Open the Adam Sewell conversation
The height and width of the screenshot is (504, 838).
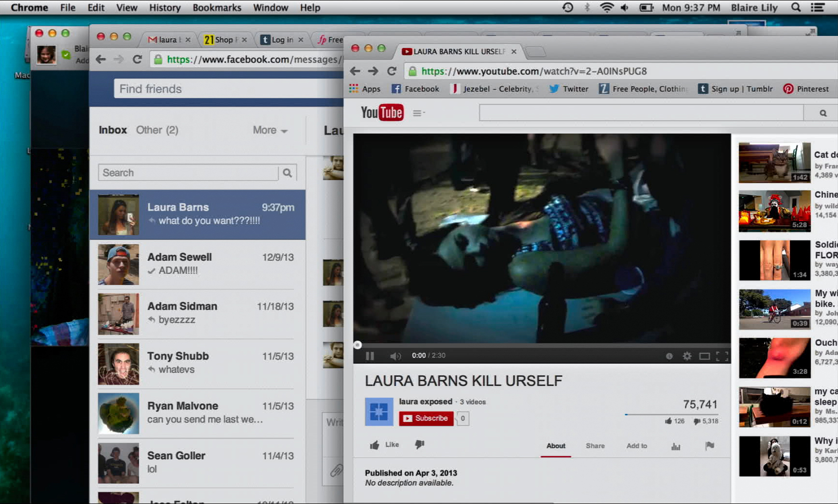click(198, 264)
